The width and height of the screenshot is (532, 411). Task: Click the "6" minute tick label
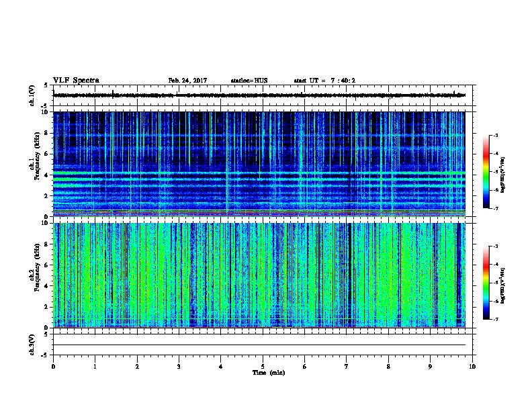click(x=304, y=367)
